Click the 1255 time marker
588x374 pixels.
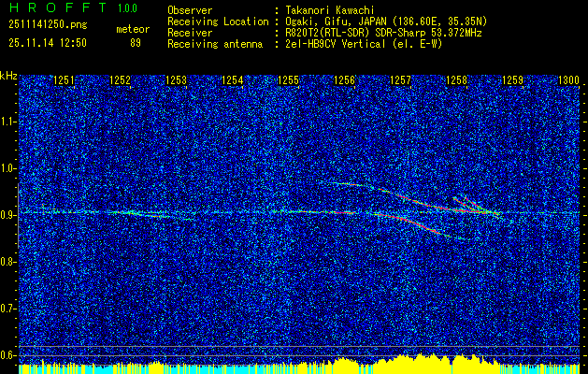tap(288, 79)
